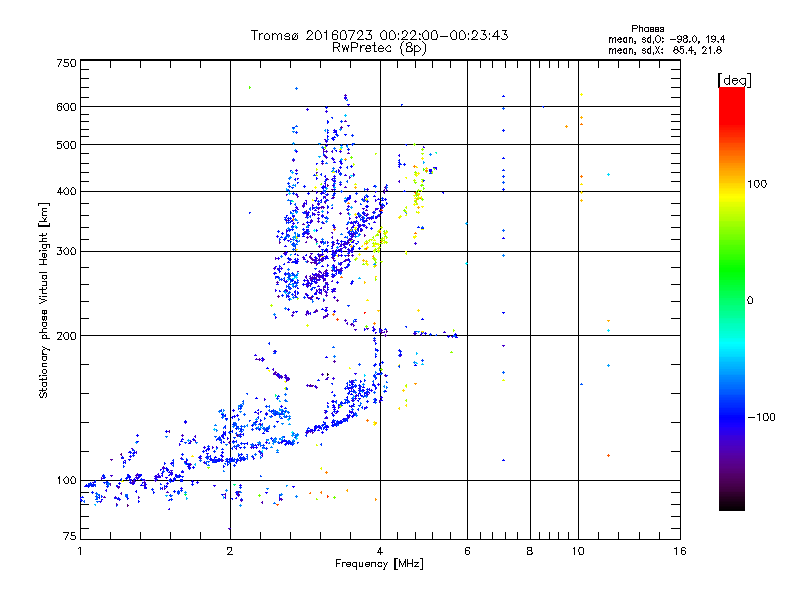This screenshot has height=600, width=800.
Task: Select the subtitle 'RwPretec (8p)'
Action: 379,48
